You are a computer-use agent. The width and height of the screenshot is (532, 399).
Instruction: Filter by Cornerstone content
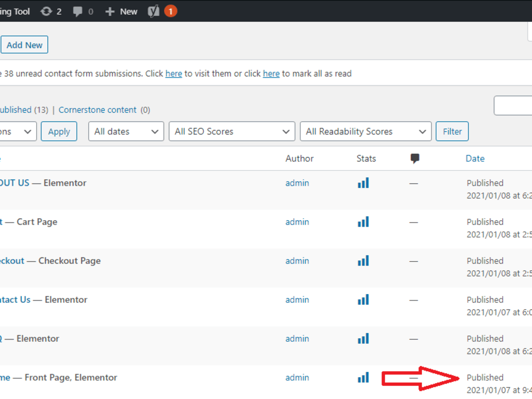(x=97, y=110)
